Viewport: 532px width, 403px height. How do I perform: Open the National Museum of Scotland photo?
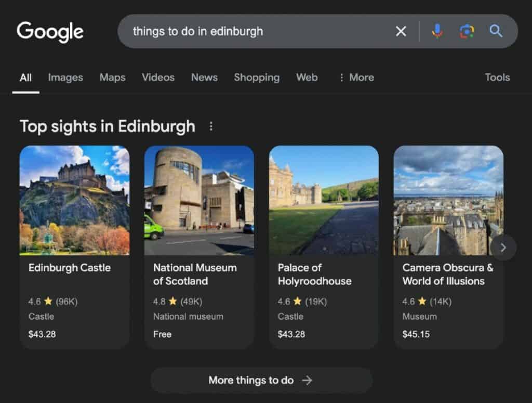coord(199,200)
